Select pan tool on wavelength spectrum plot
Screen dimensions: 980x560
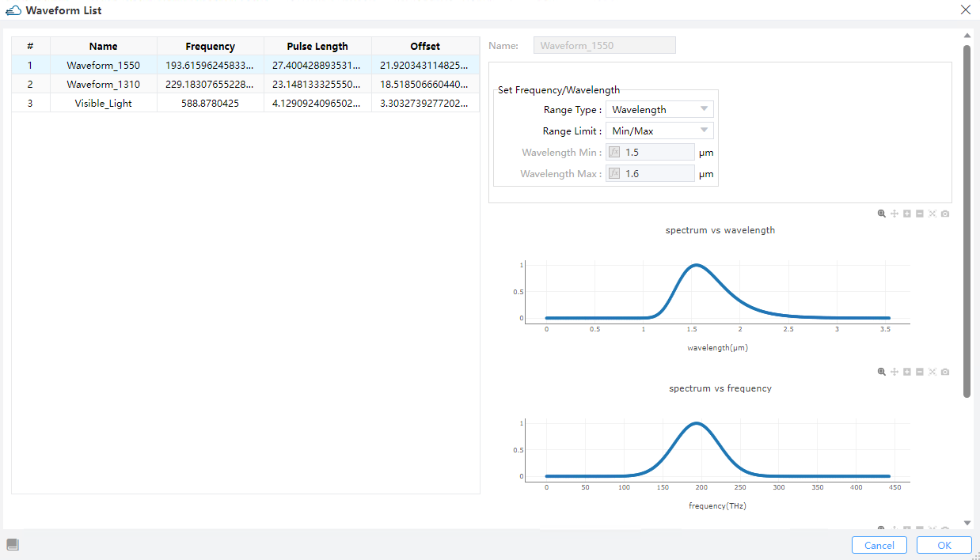(x=895, y=214)
